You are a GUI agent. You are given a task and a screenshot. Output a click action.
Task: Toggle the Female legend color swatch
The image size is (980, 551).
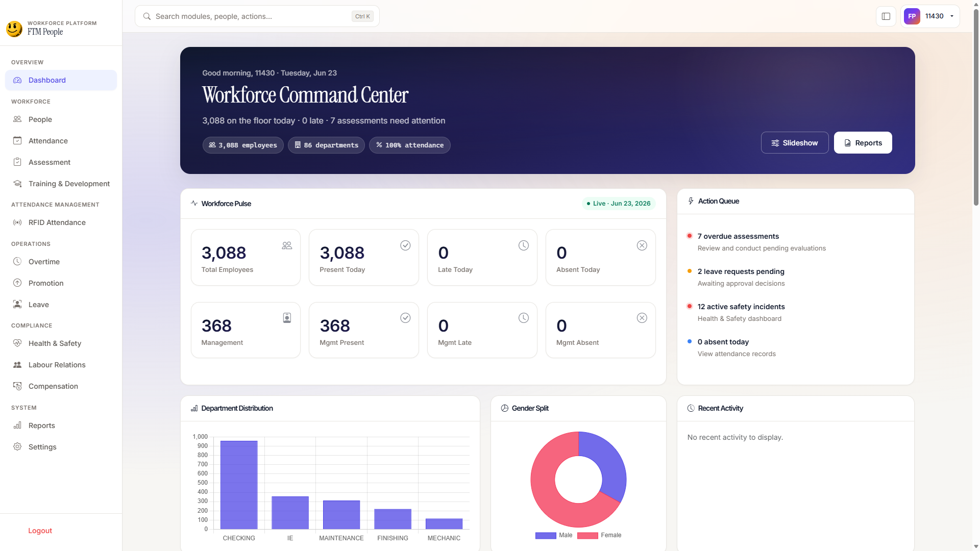[x=587, y=535]
